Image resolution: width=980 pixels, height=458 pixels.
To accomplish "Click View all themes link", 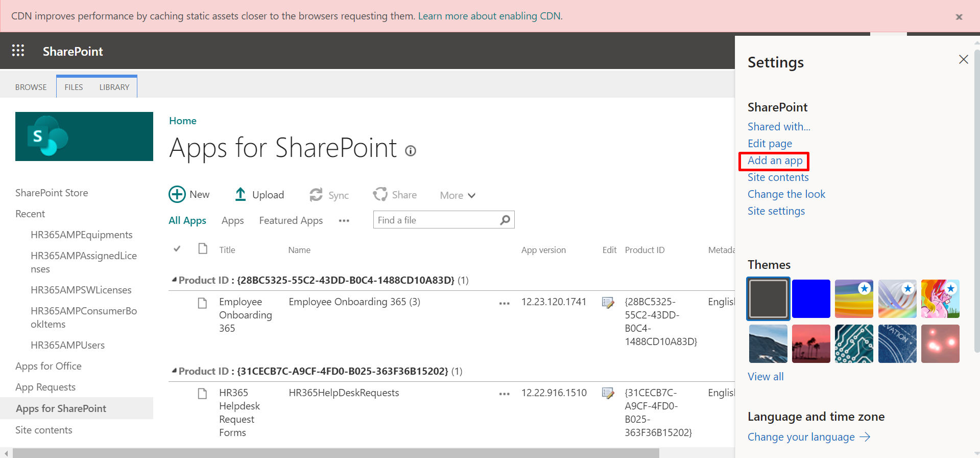I will pos(766,377).
